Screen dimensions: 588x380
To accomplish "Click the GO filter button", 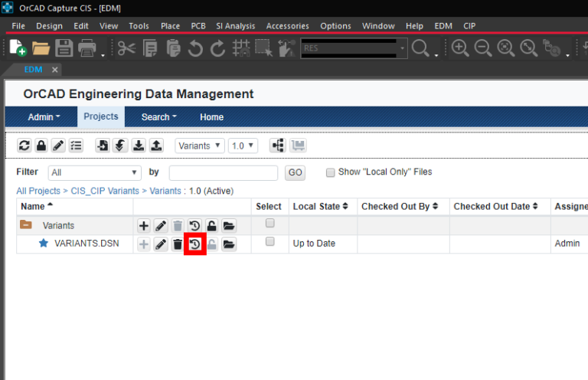I will [x=295, y=173].
